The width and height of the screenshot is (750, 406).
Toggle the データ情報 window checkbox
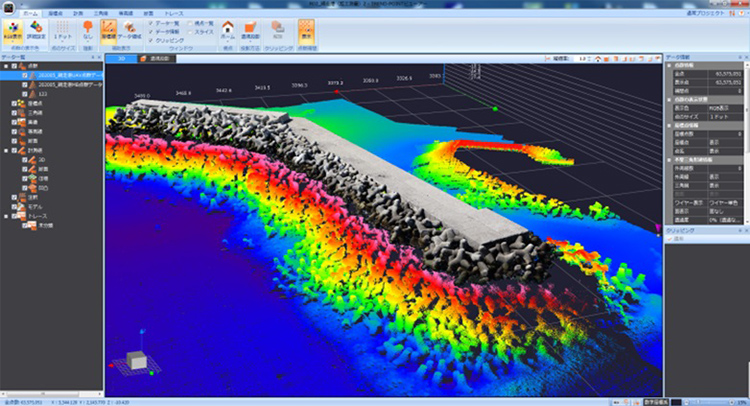[x=151, y=32]
